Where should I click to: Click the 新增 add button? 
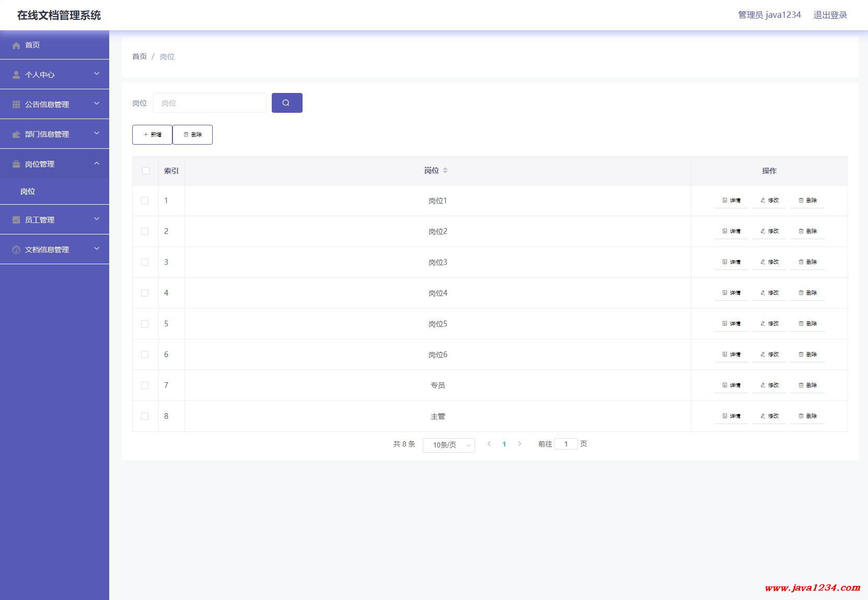click(x=152, y=135)
